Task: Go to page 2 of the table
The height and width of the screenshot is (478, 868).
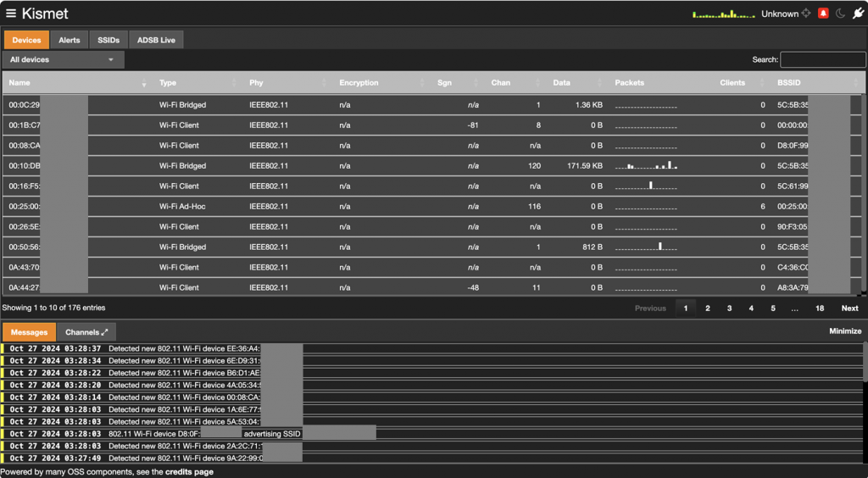Action: tap(708, 308)
